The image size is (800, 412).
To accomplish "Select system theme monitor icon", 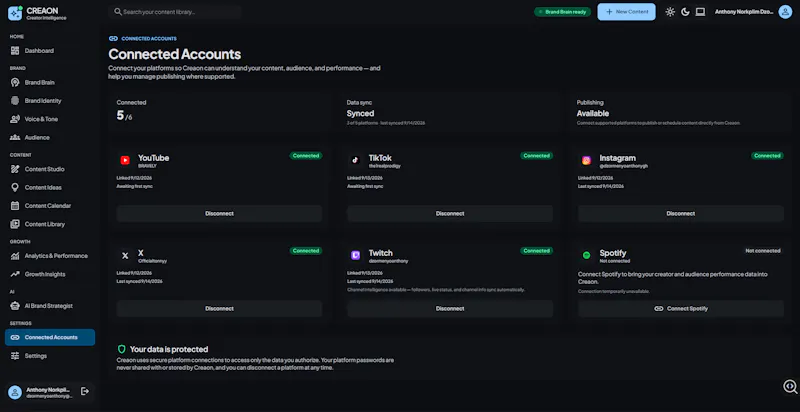I will [701, 12].
